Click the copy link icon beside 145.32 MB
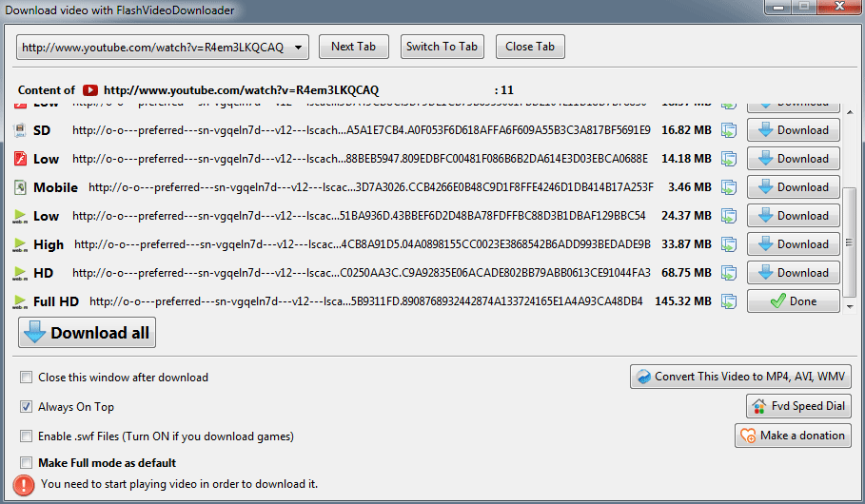Screen dimensions: 865x504 coord(729,301)
